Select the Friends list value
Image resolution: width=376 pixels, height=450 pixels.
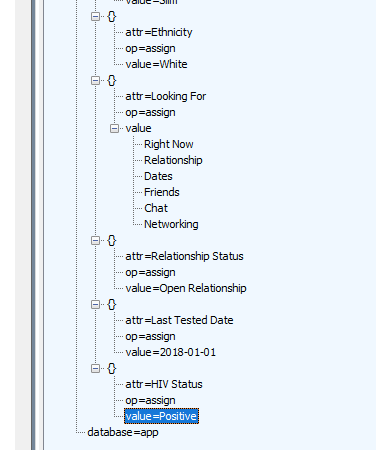coord(162,192)
